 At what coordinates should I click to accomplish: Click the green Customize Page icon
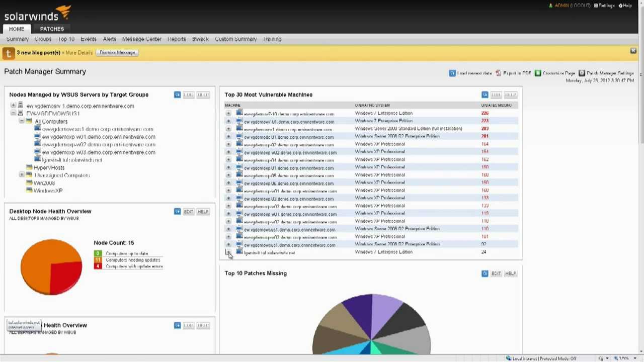538,73
